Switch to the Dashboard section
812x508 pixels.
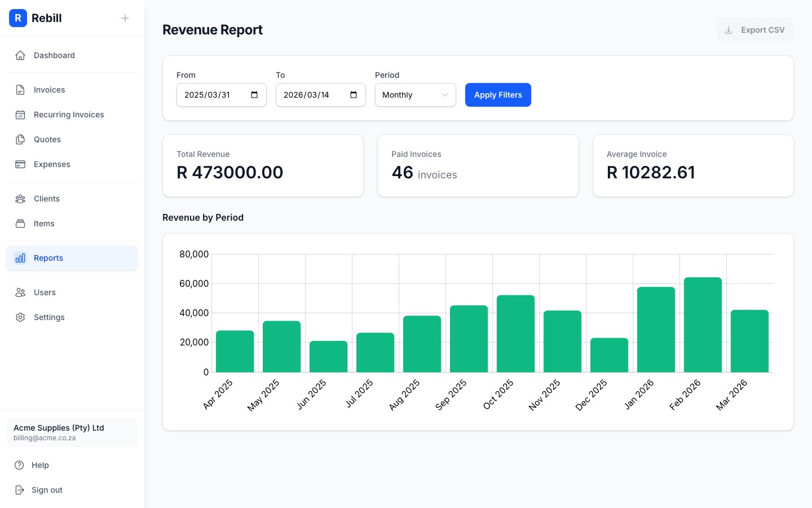54,55
